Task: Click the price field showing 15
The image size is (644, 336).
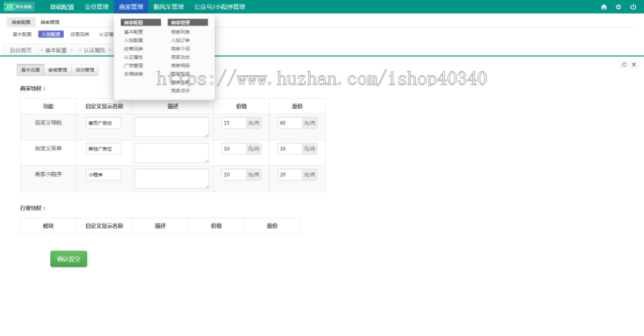Action: tap(234, 123)
